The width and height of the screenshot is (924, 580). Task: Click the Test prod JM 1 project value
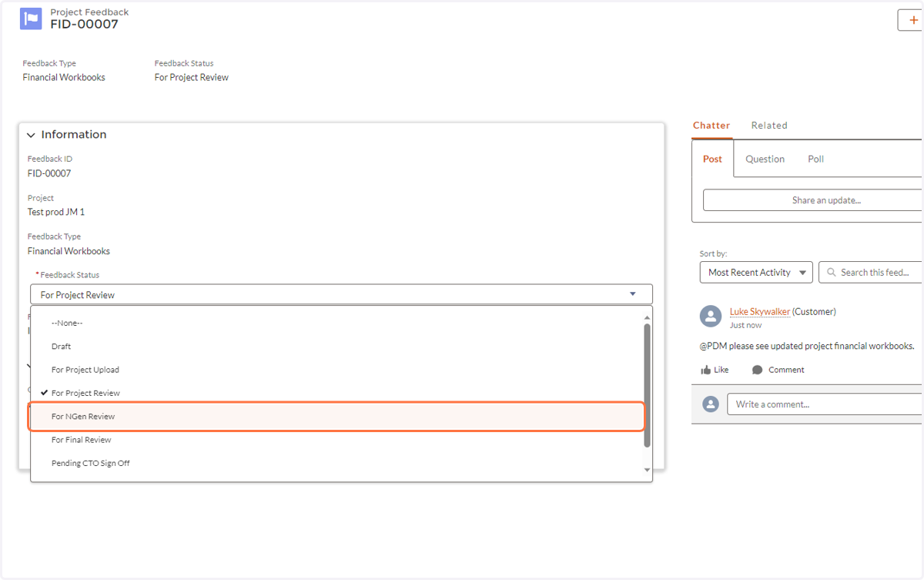click(56, 212)
